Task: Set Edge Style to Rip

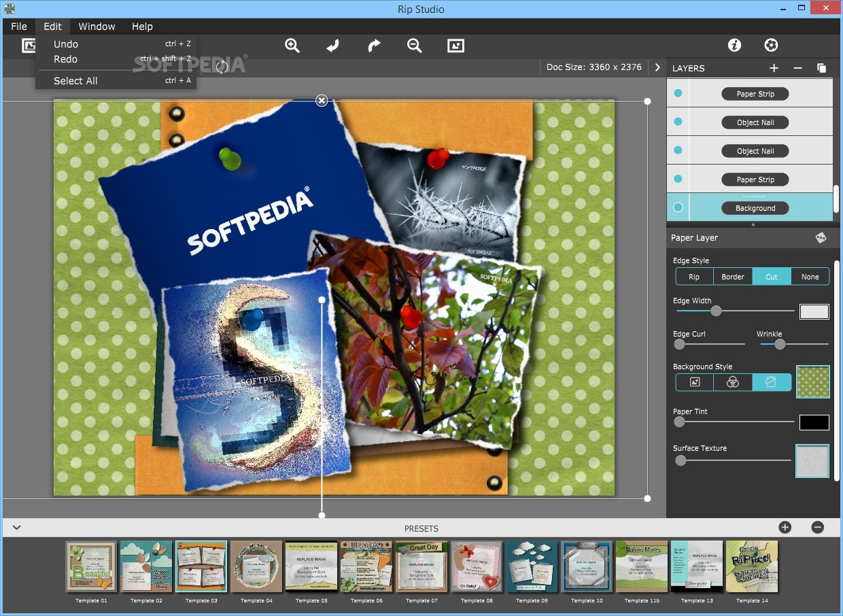Action: pos(694,277)
